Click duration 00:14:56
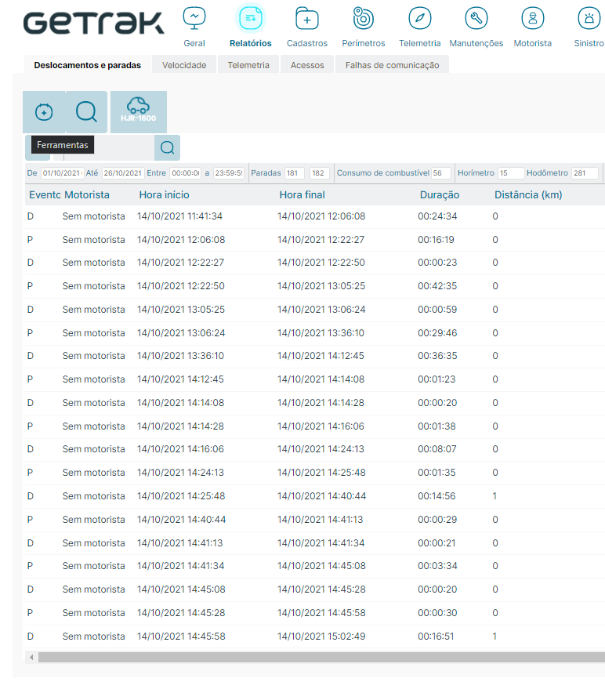The height and width of the screenshot is (700, 605). (x=437, y=496)
